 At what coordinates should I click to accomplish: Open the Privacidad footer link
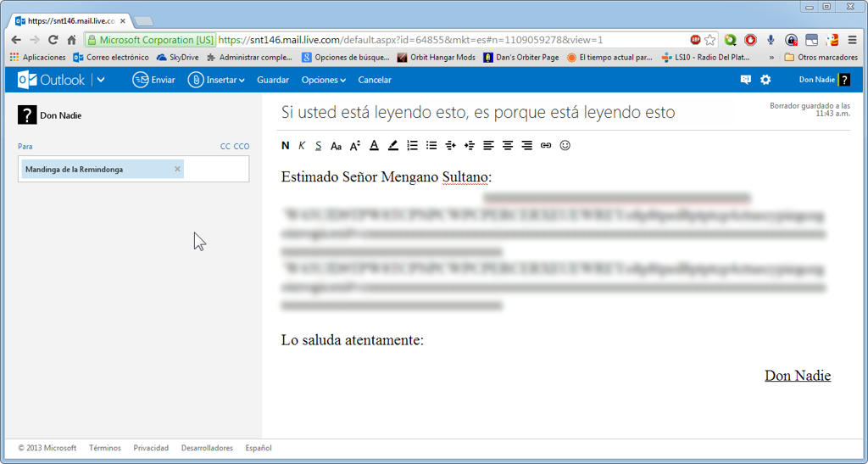point(151,448)
